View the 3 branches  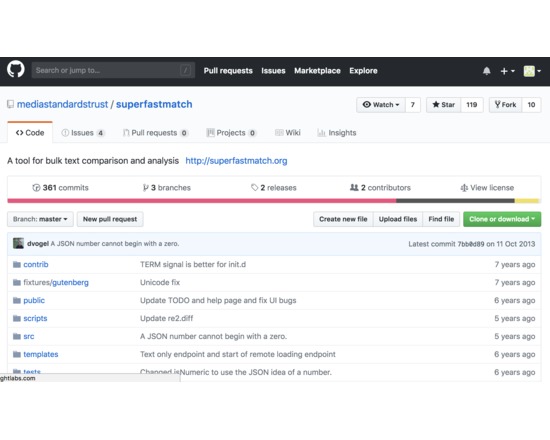click(x=167, y=188)
